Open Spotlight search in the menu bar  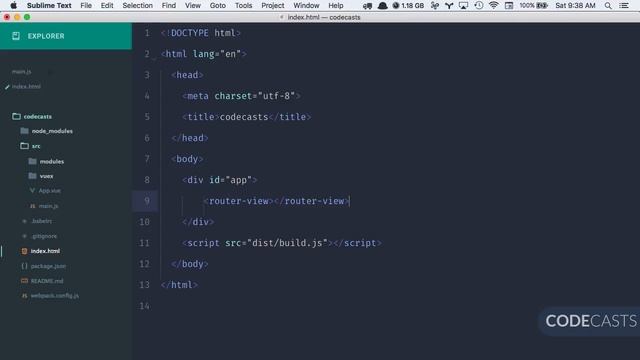pos(608,5)
